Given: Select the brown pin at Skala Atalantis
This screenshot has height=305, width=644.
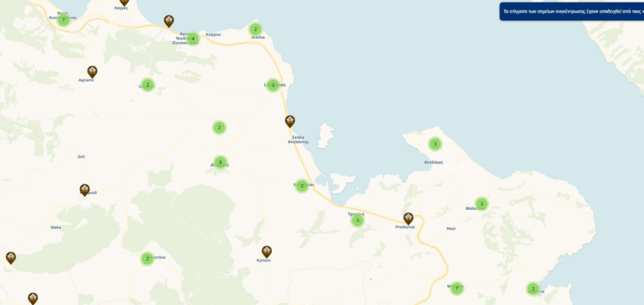Looking at the screenshot, I should coord(290,121).
